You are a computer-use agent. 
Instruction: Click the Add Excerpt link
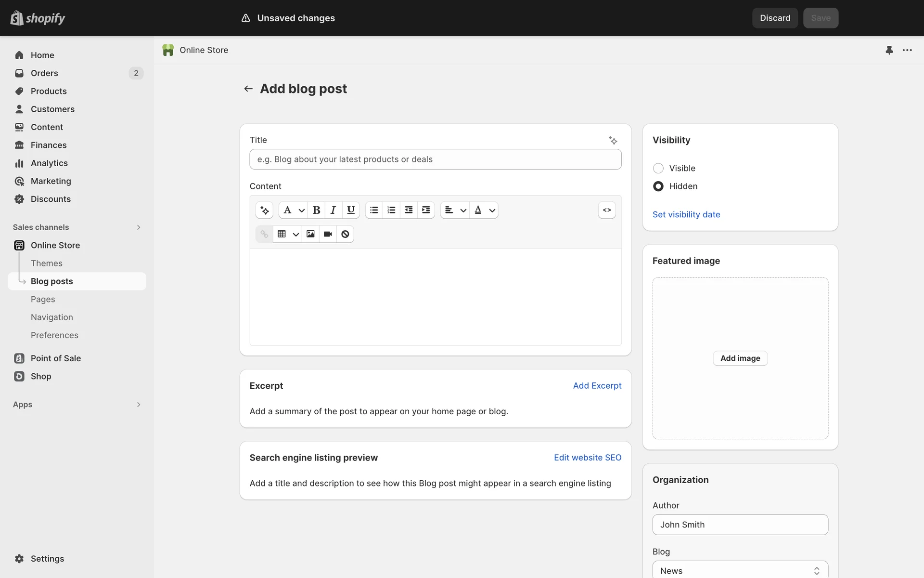597,386
